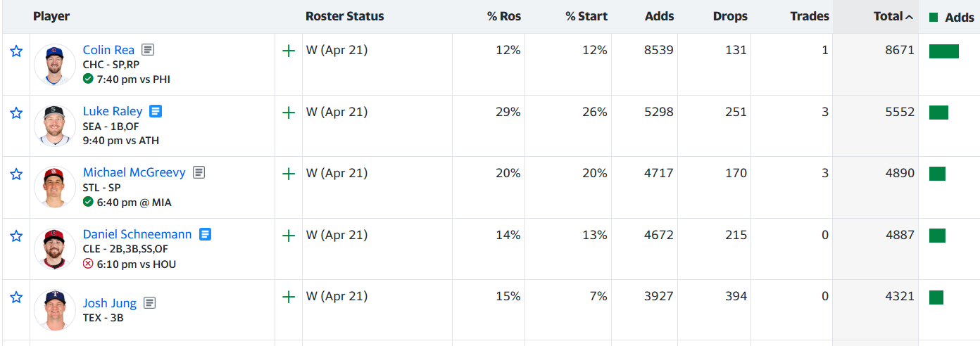The image size is (980, 346).
Task: Sort by the Drops column header
Action: pyautogui.click(x=729, y=16)
